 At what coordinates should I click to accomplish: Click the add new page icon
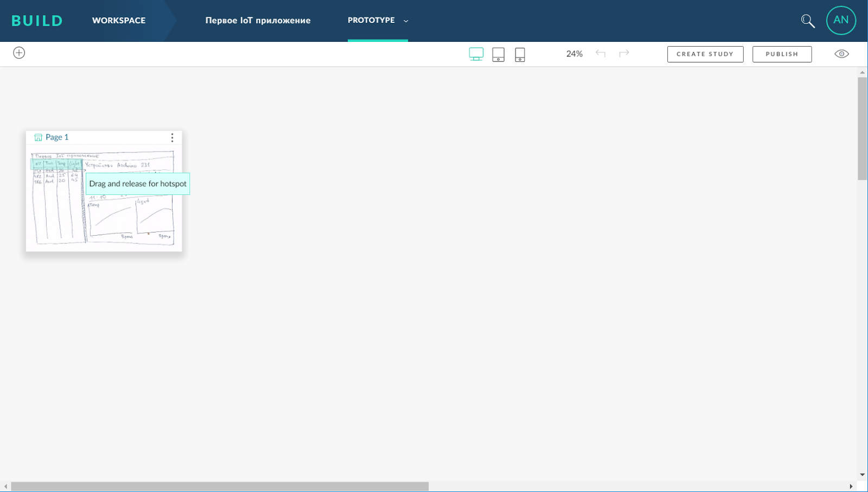coord(20,53)
